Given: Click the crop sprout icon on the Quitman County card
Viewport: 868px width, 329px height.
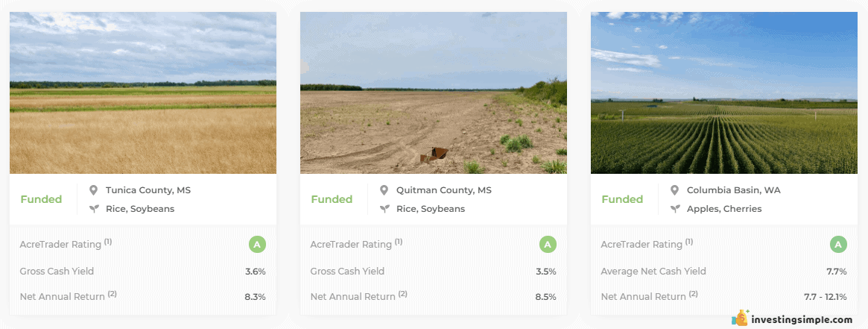Looking at the screenshot, I should click(x=384, y=209).
